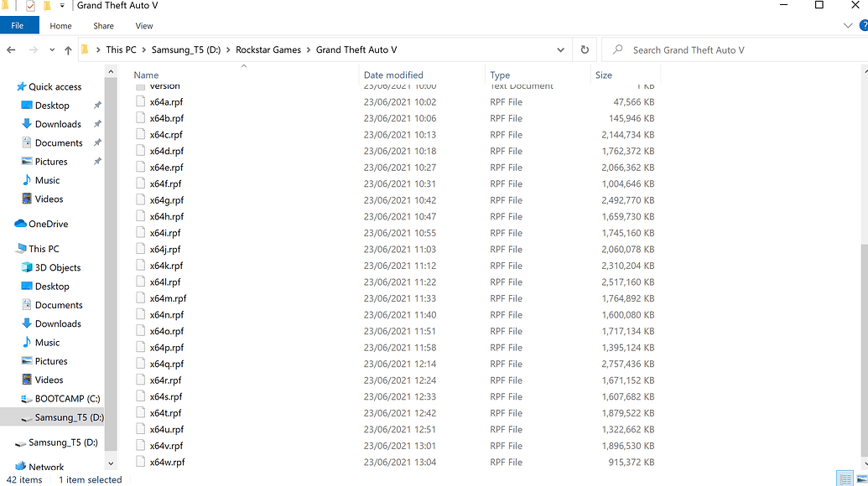Select the x64q.rpf file

pos(167,364)
